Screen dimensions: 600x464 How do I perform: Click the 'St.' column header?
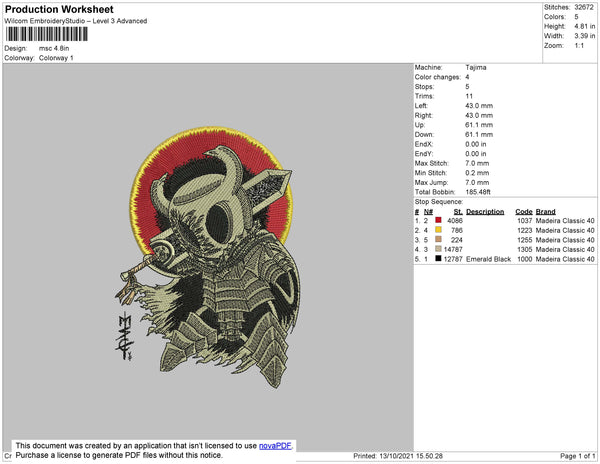458,212
